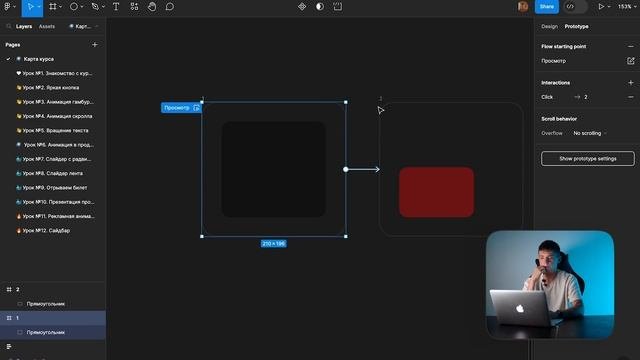Viewport: 640px width, 360px height.
Task: Open the page selector dropdown beside the Assets tab
Action: tap(84, 26)
